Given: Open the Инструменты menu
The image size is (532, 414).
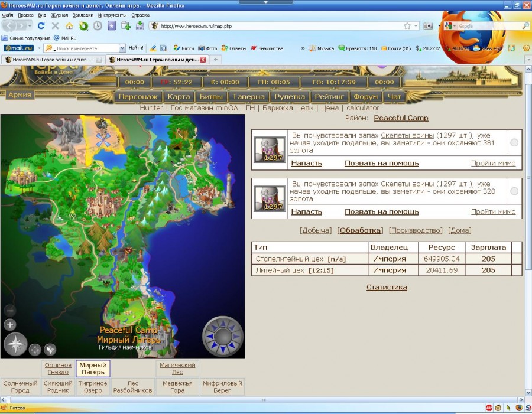Looking at the screenshot, I should [112, 15].
